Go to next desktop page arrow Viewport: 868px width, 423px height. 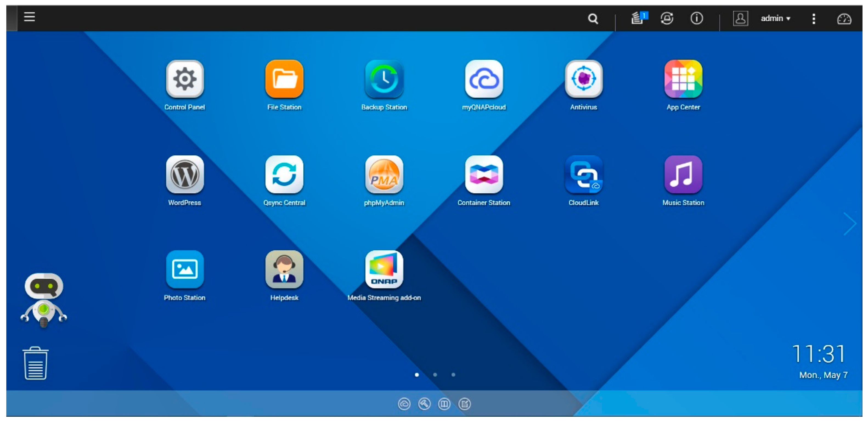point(849,224)
